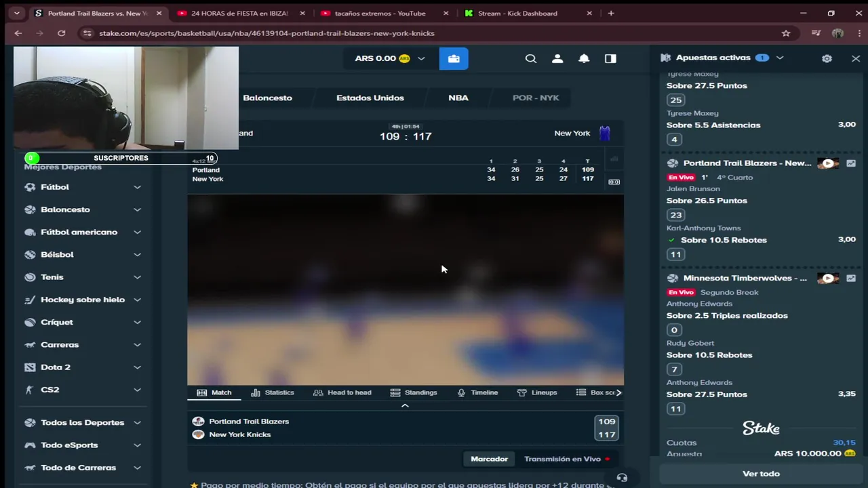Bookmark this page with star icon
Image resolution: width=868 pixels, height=488 pixels.
(786, 33)
